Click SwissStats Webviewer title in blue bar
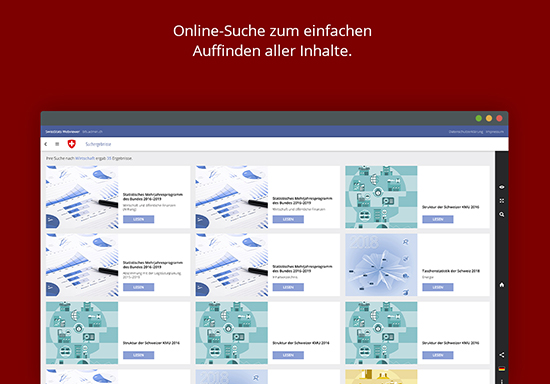This screenshot has width=550, height=384. (x=62, y=132)
